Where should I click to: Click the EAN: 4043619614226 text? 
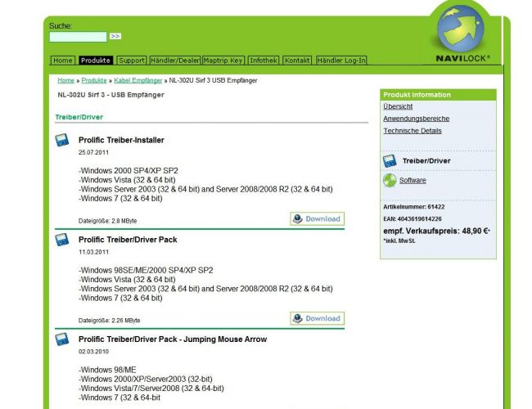tap(413, 219)
